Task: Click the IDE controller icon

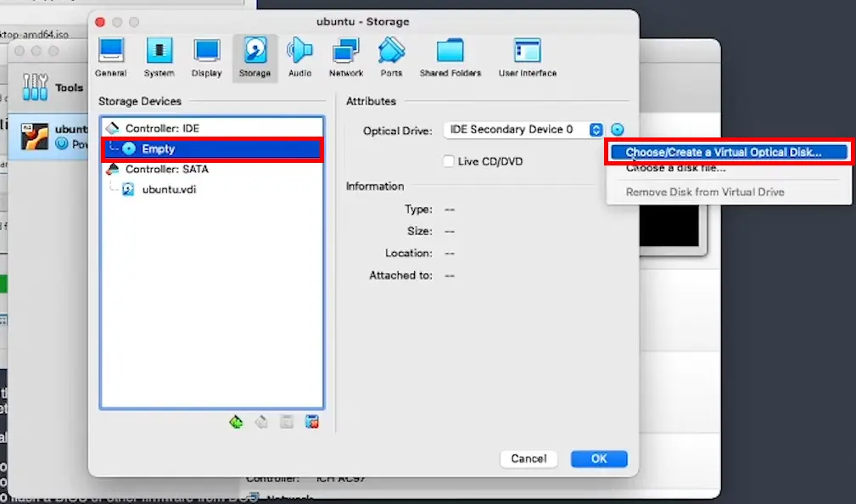Action: point(113,128)
